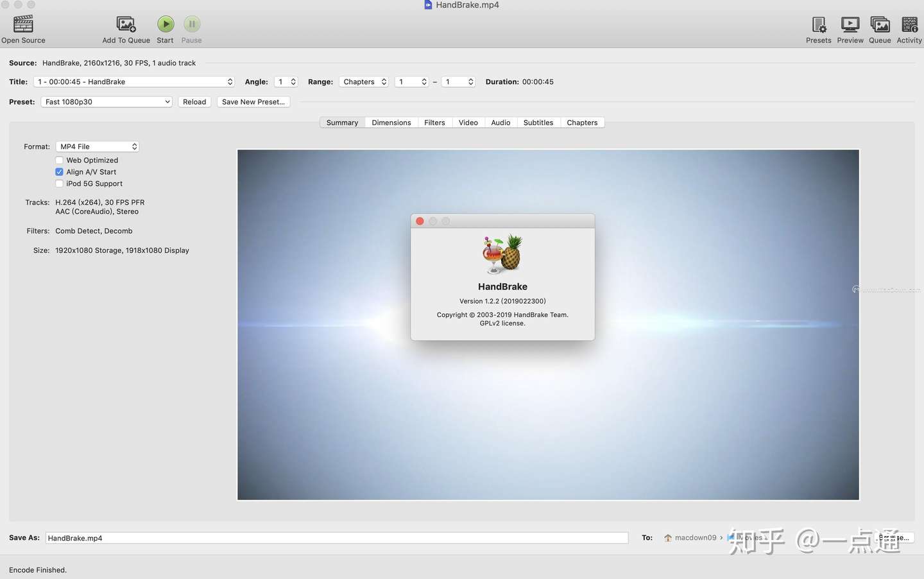Uncheck the Align A/V Start checkbox
Screen dimensions: 924x579
[59, 172]
